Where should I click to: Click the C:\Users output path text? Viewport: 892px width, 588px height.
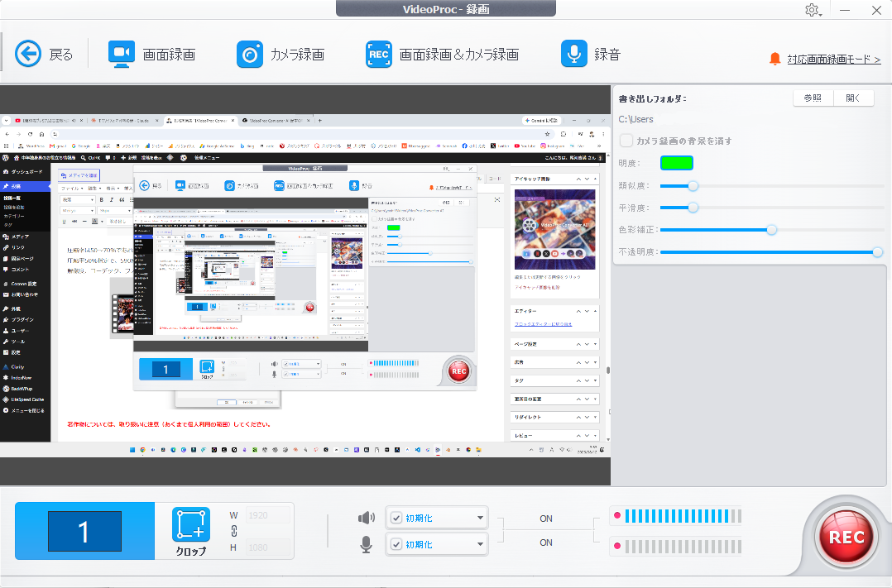(x=635, y=119)
